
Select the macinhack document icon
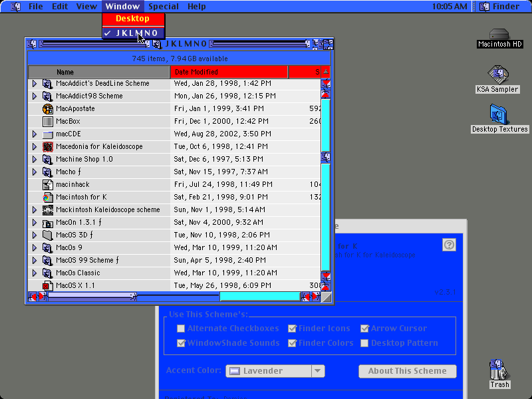click(47, 185)
